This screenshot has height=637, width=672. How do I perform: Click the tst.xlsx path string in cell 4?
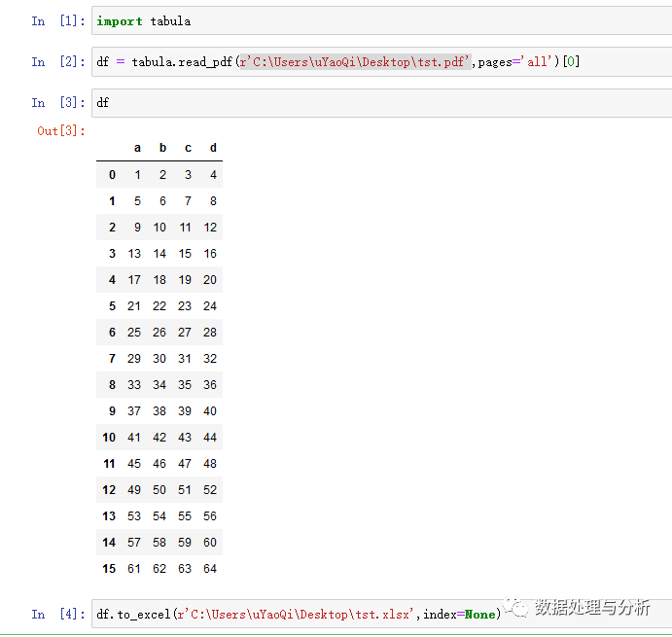(x=296, y=615)
